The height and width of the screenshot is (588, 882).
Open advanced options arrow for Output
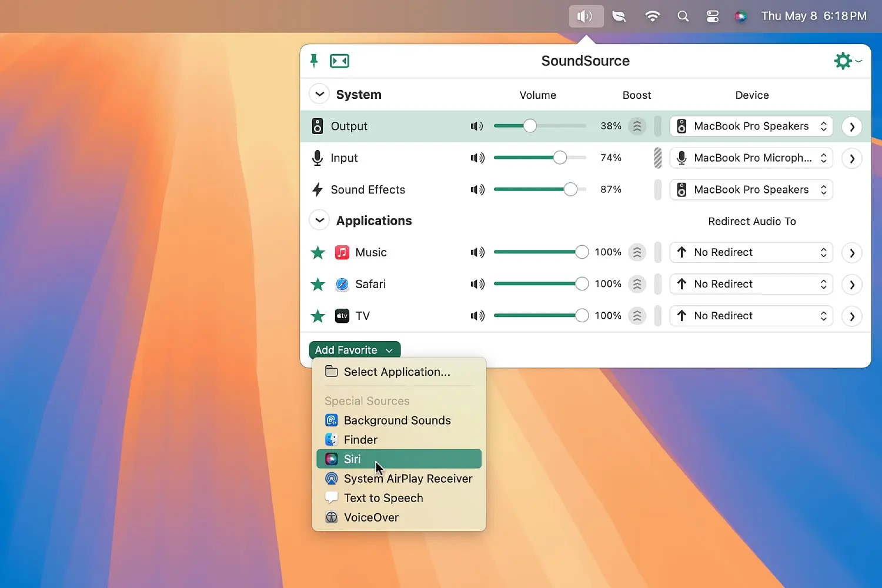[x=852, y=126]
